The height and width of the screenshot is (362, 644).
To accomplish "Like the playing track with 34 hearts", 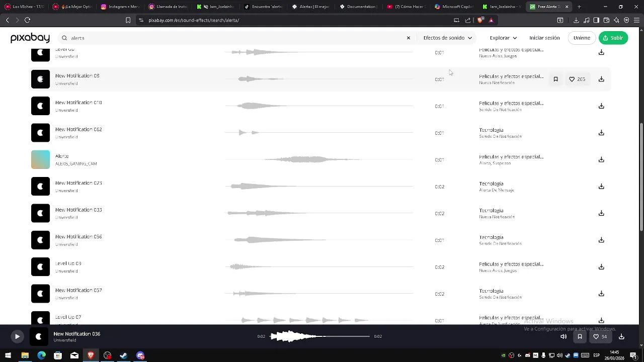I will [x=600, y=336].
